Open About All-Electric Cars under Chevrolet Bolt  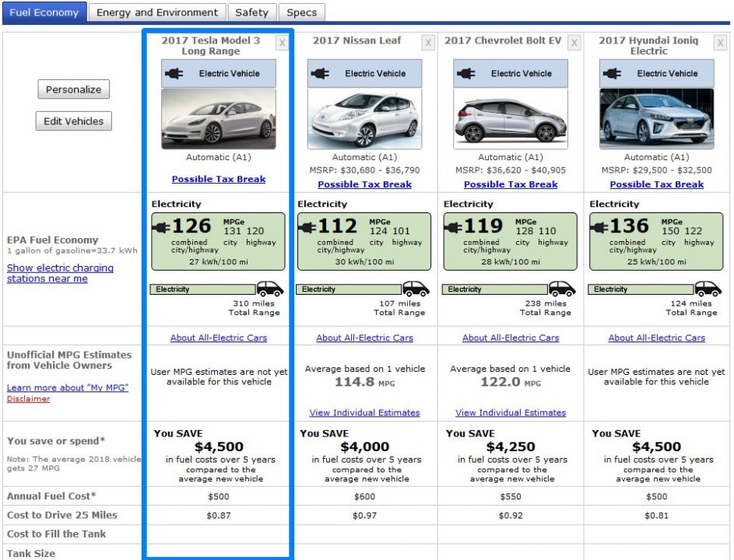point(511,338)
